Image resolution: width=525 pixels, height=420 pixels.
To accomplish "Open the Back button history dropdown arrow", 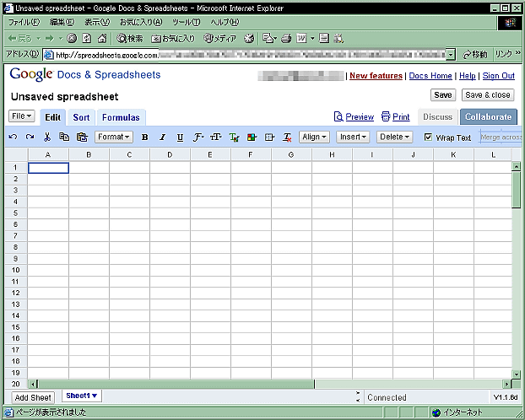I will click(38, 39).
